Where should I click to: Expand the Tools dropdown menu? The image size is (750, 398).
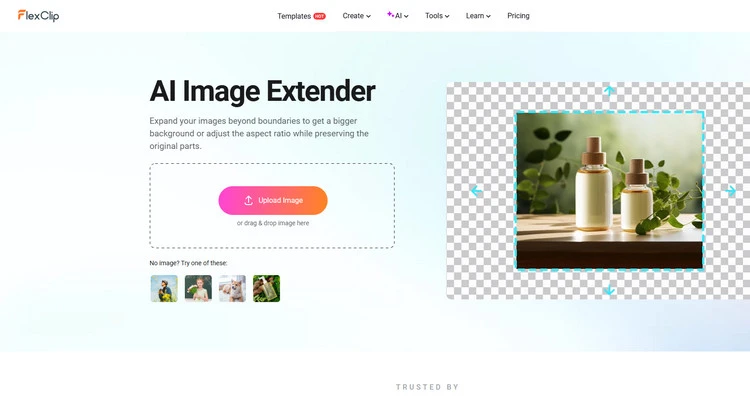point(437,16)
